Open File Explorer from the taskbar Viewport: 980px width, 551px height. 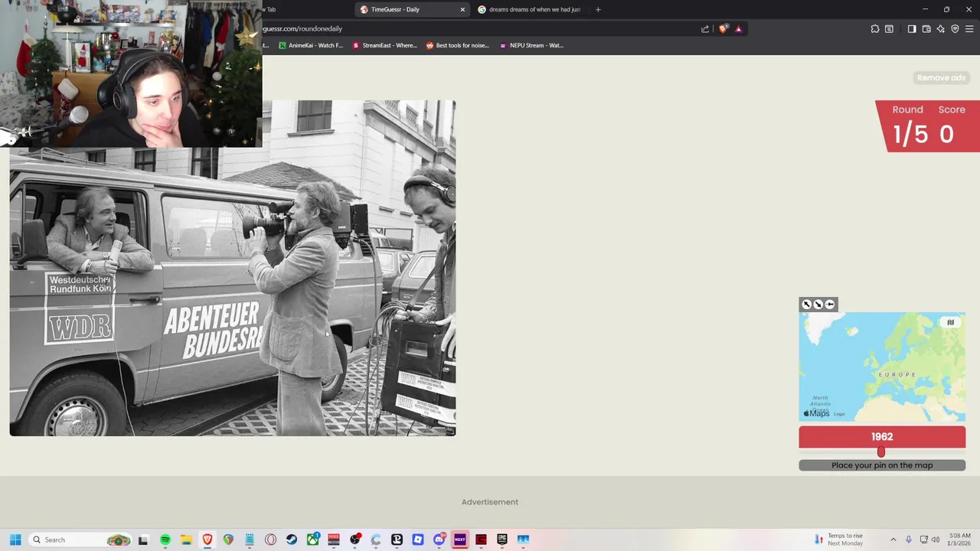coord(186,540)
